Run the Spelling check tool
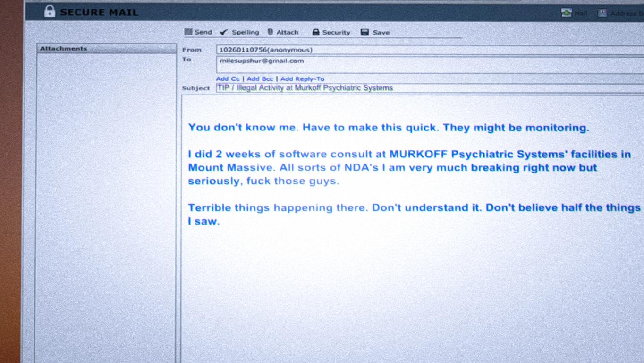Screen dimensions: 644x363 pyautogui.click(x=239, y=32)
